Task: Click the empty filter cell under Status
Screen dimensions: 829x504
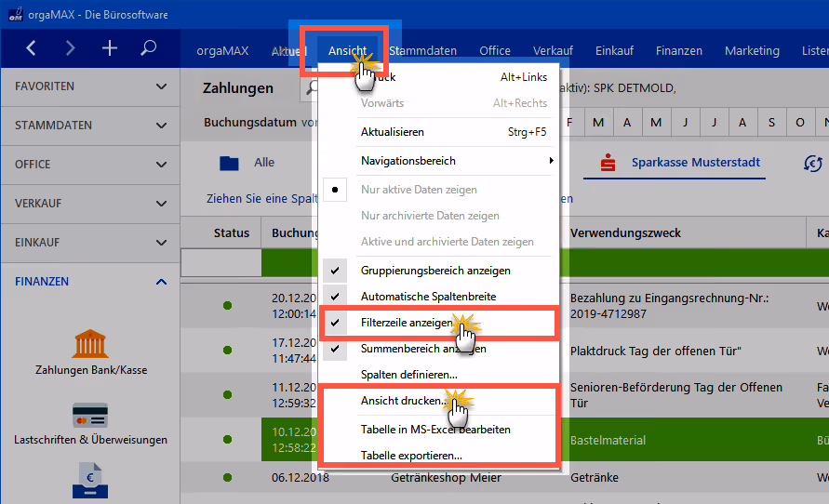Action: [221, 262]
